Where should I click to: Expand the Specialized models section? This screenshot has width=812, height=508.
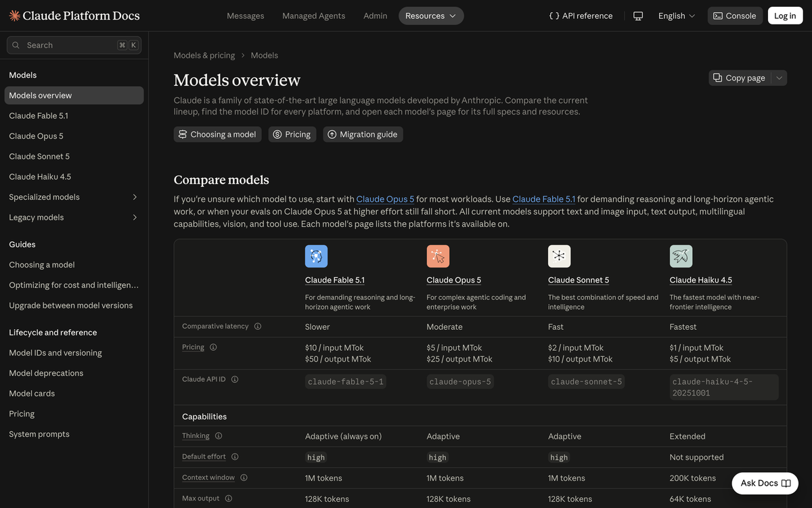point(74,197)
